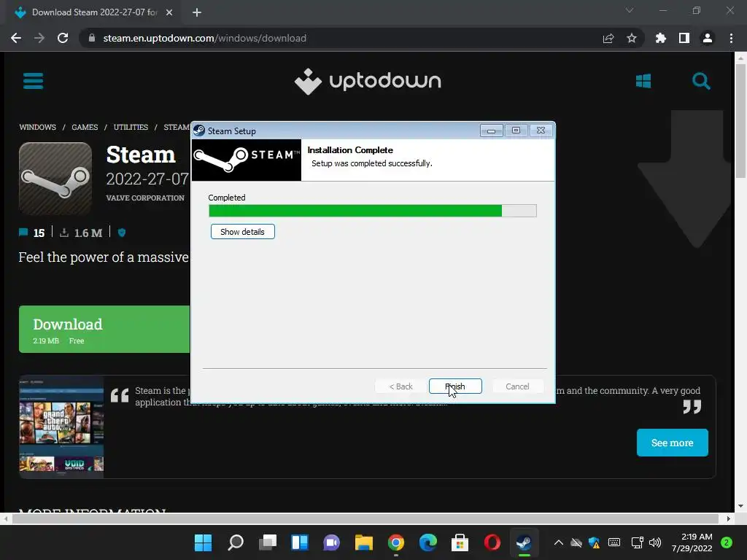Click the blue security shield icon

pyautogui.click(x=122, y=233)
